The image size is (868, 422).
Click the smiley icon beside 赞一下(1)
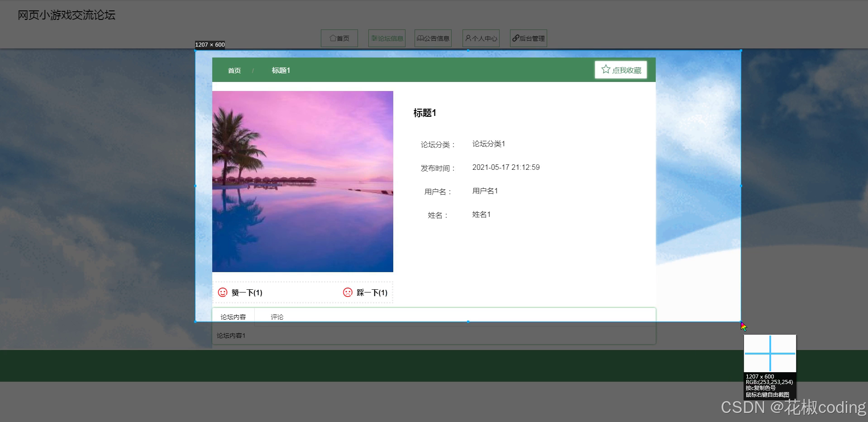tap(222, 293)
